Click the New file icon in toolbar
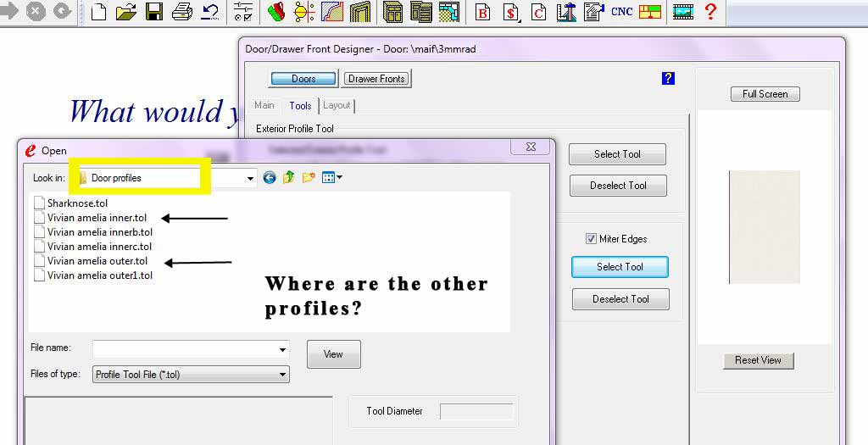 [98, 12]
